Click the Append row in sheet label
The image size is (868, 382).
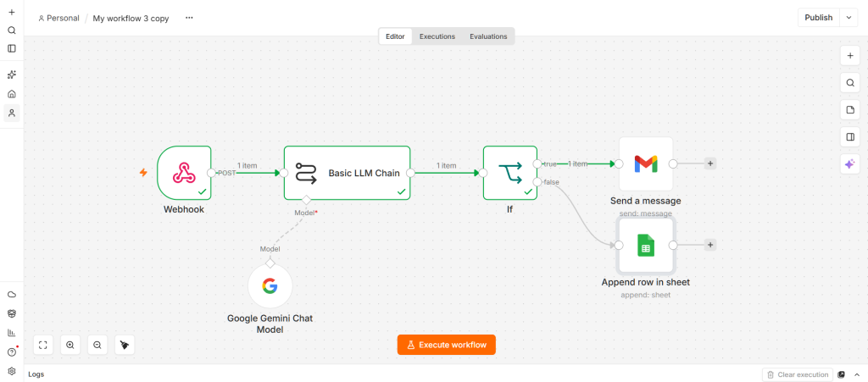(x=645, y=283)
